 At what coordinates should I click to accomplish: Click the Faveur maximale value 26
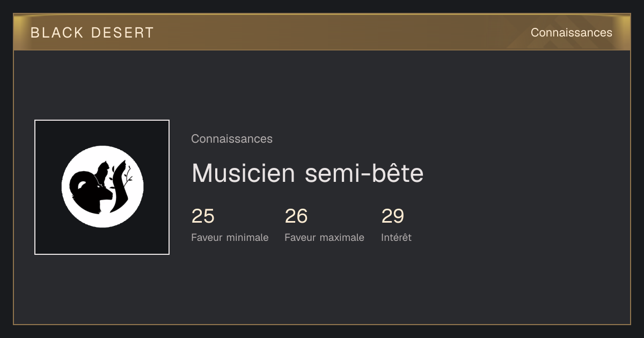click(296, 216)
